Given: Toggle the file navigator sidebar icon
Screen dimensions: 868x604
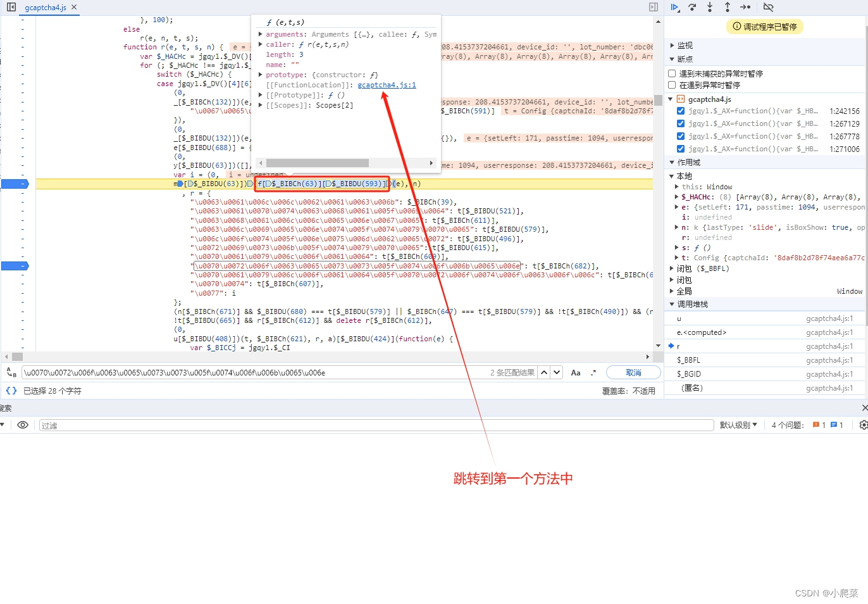Looking at the screenshot, I should pos(11,7).
